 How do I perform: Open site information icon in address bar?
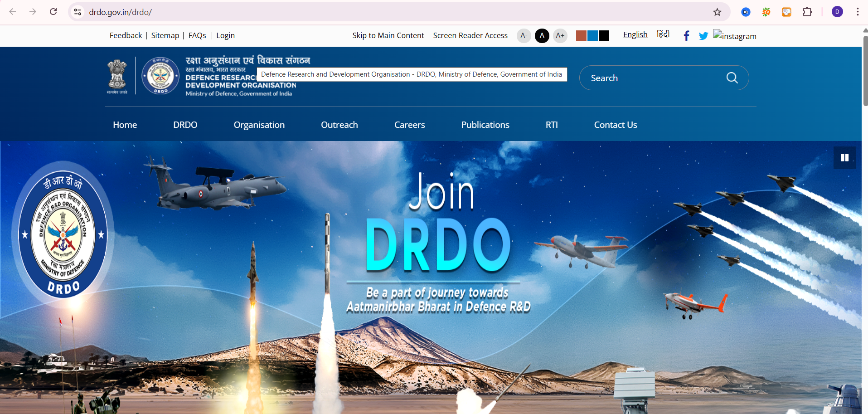[78, 12]
